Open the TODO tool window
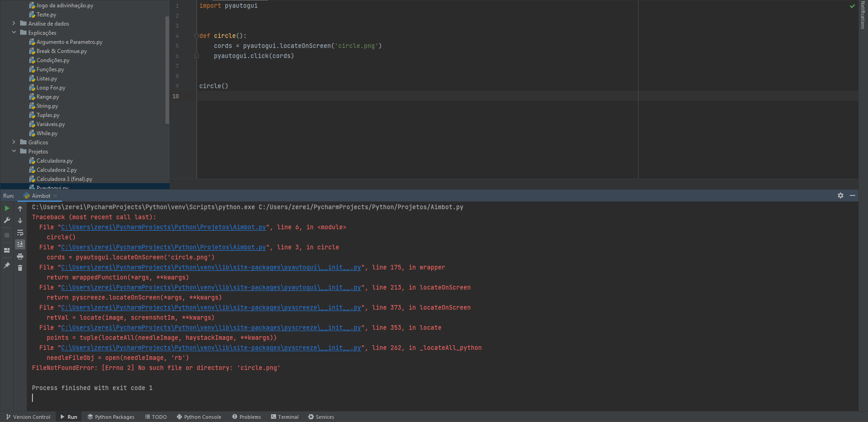Viewport: 868px width, 422px height. (156, 417)
